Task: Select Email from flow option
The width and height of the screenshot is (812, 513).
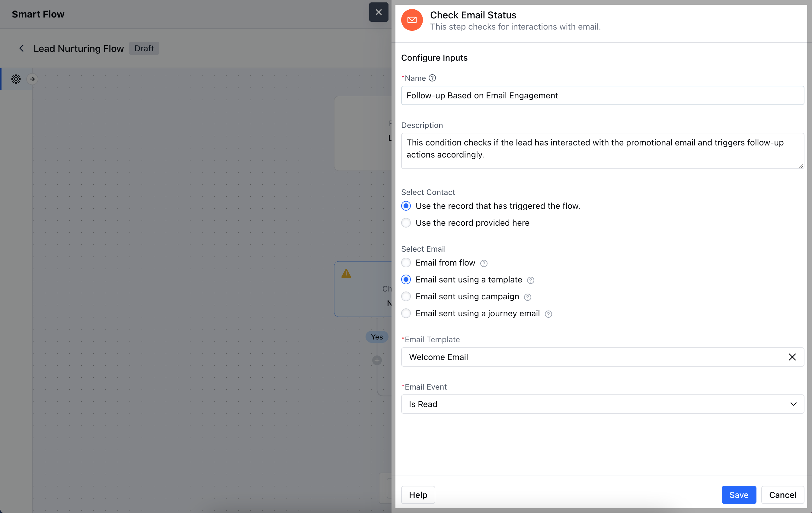Action: (406, 263)
